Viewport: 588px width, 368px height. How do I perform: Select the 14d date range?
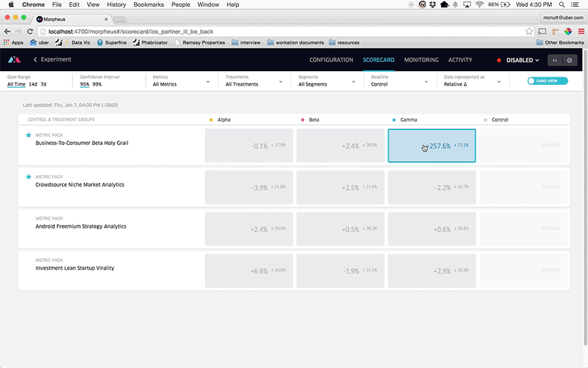point(33,84)
